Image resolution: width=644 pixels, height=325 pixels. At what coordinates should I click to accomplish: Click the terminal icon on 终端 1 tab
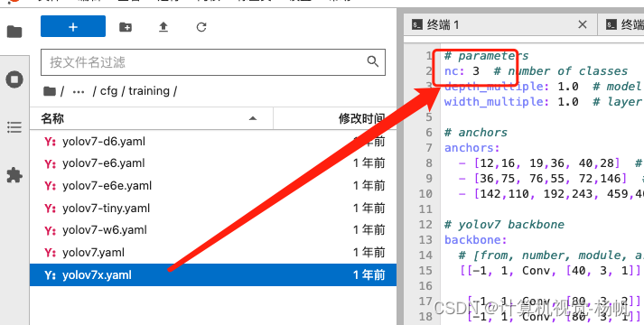417,25
